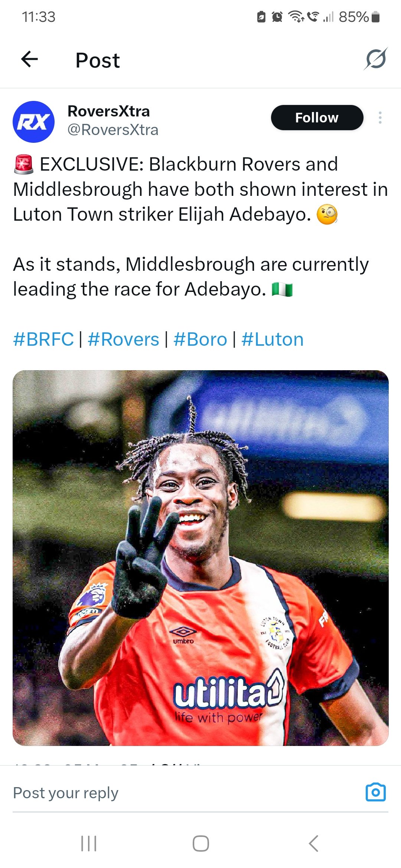The height and width of the screenshot is (868, 401).
Task: Open the #Rovers hashtag
Action: click(123, 339)
